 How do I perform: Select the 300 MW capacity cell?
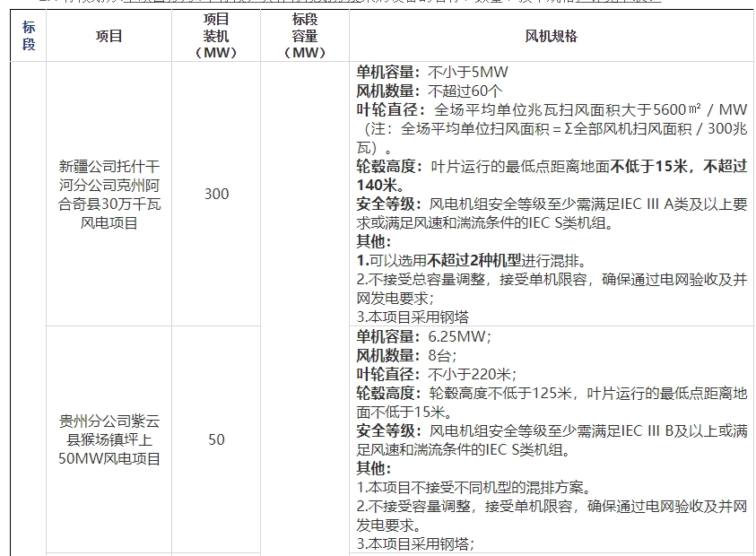(216, 194)
